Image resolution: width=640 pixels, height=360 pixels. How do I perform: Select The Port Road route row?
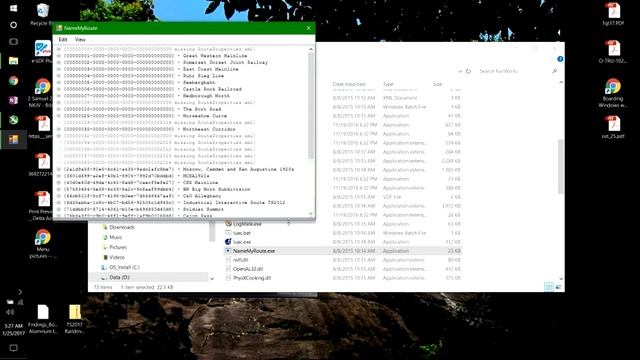point(142,109)
